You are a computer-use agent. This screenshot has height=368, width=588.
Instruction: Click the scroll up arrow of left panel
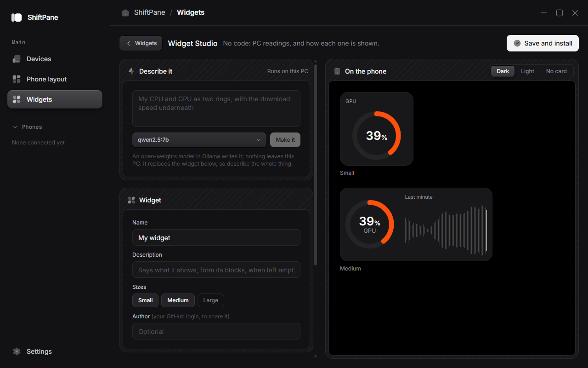coord(315,61)
